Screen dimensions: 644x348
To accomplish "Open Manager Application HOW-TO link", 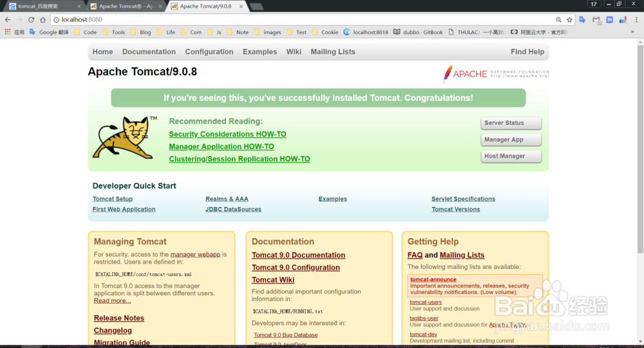I will click(222, 147).
